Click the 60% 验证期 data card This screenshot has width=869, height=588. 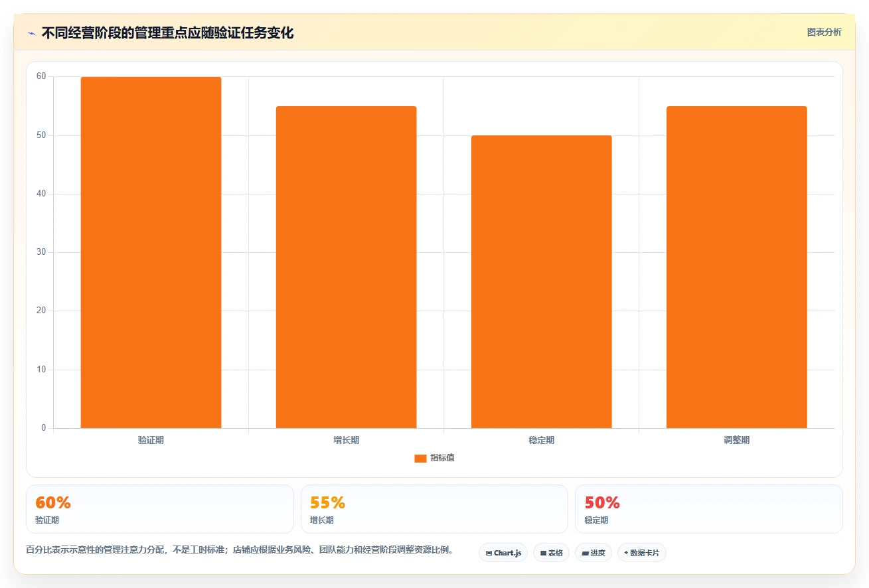tap(160, 509)
